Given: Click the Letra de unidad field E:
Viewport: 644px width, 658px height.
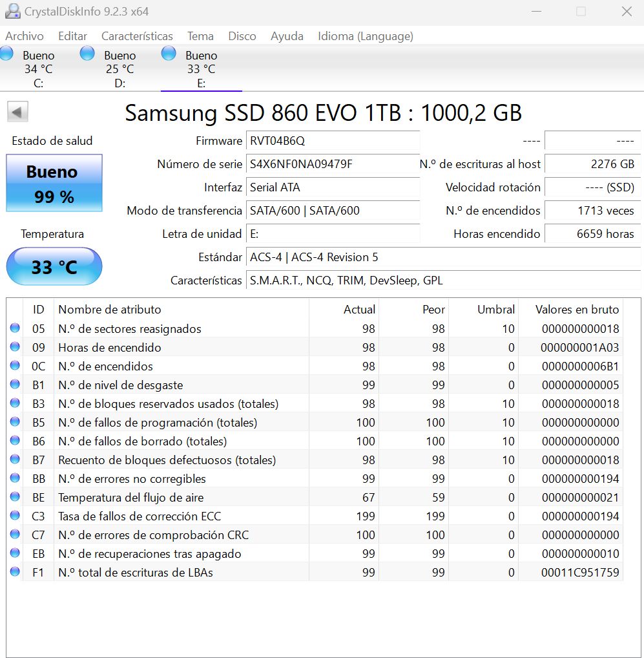Looking at the screenshot, I should [333, 234].
